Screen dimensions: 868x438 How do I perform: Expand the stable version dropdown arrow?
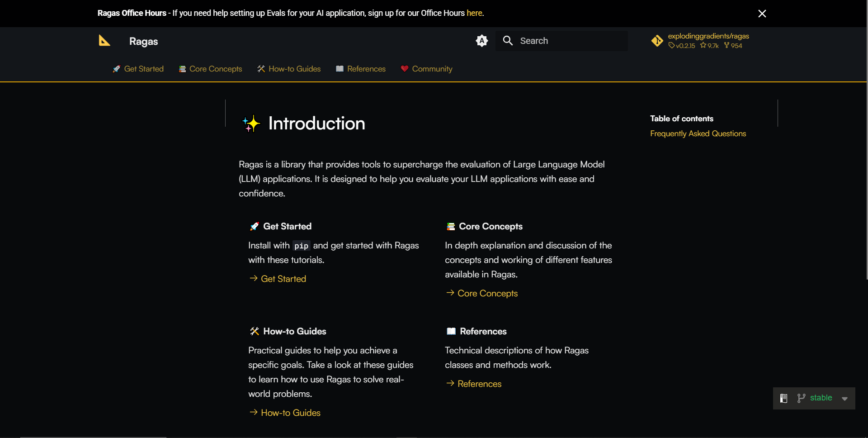(x=844, y=399)
